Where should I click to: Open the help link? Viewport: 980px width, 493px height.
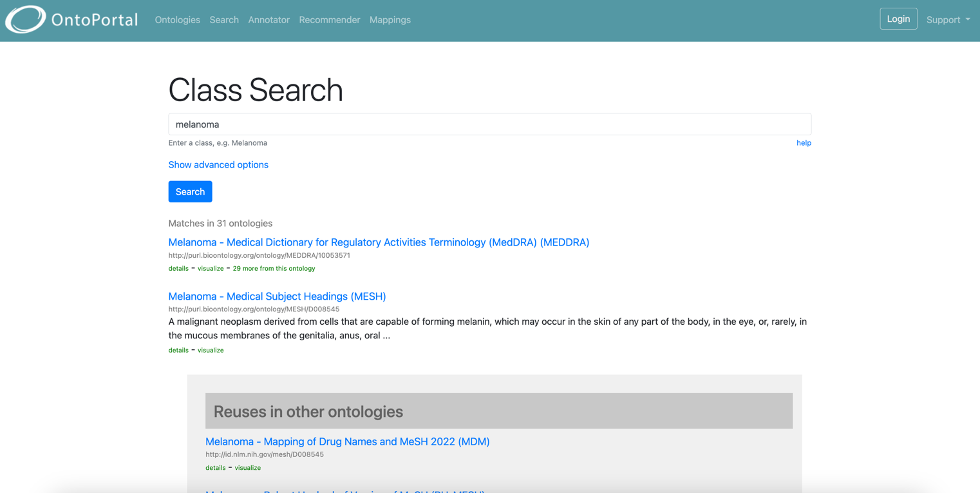[x=804, y=143]
